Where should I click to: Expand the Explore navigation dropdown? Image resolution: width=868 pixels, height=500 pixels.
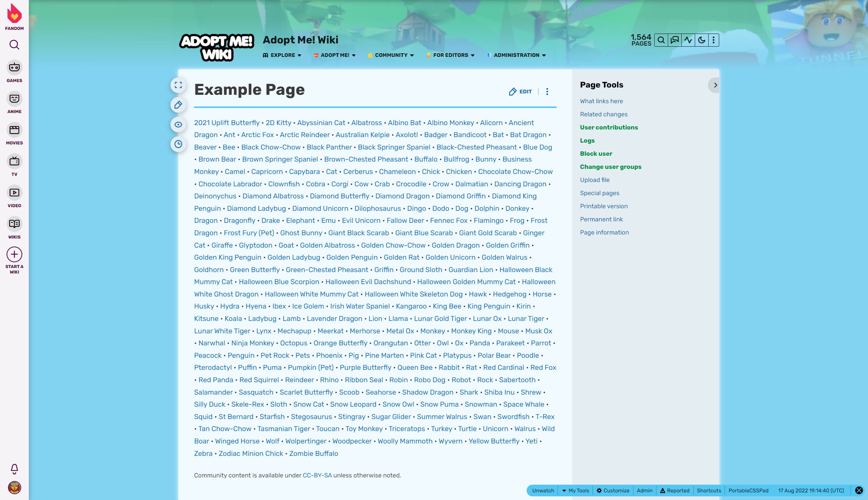[282, 55]
